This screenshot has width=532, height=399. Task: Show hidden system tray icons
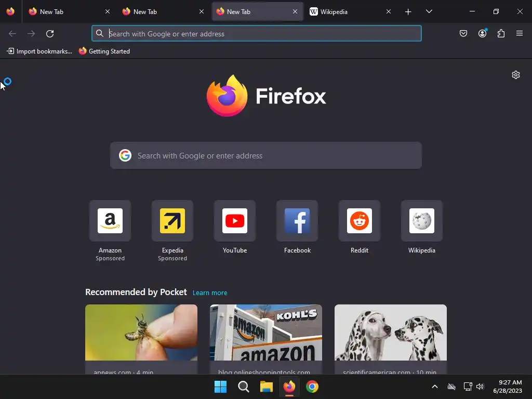click(435, 387)
